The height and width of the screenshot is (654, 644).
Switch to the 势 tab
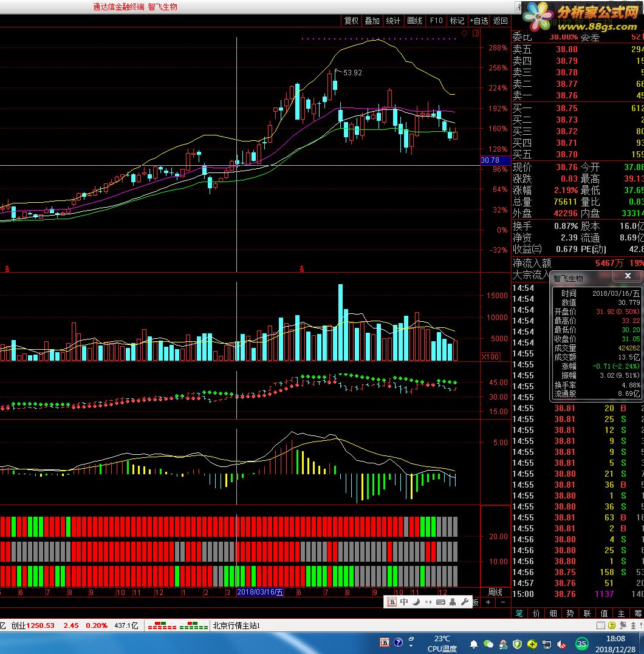[570, 613]
